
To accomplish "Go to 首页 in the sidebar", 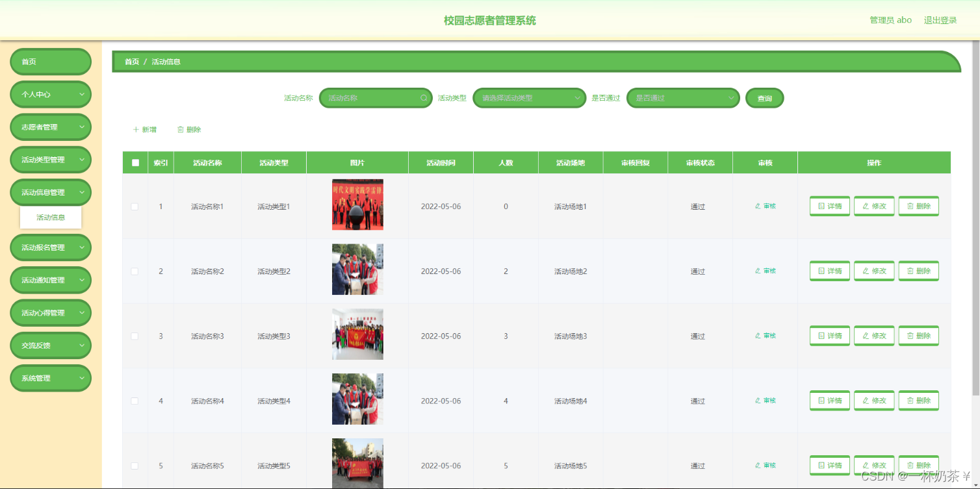I will coord(51,62).
